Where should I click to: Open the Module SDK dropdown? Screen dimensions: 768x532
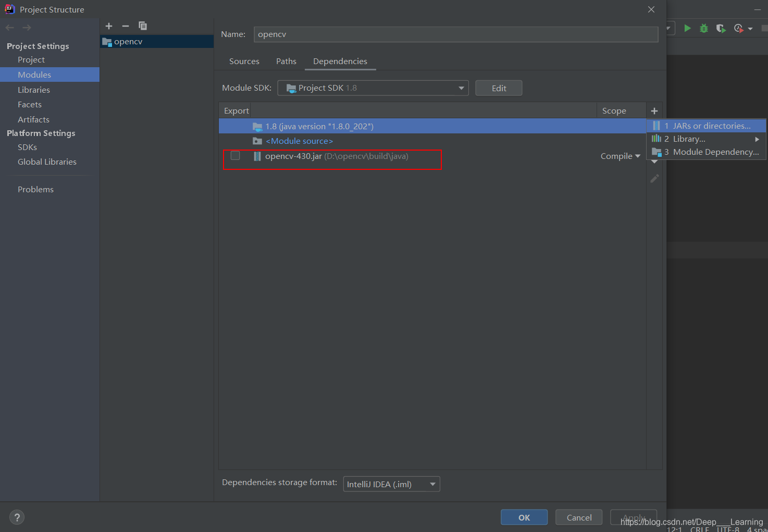click(373, 88)
